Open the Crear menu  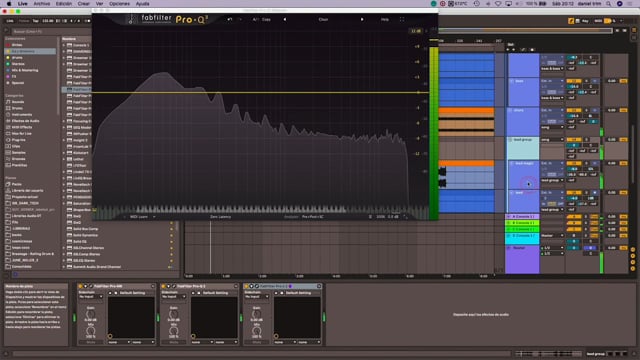click(84, 4)
